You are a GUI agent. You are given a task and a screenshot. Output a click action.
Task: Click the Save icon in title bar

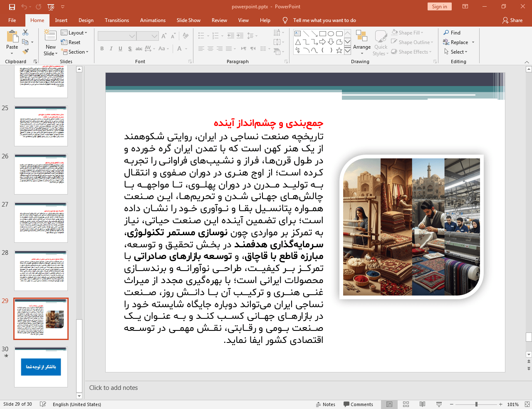click(12, 7)
